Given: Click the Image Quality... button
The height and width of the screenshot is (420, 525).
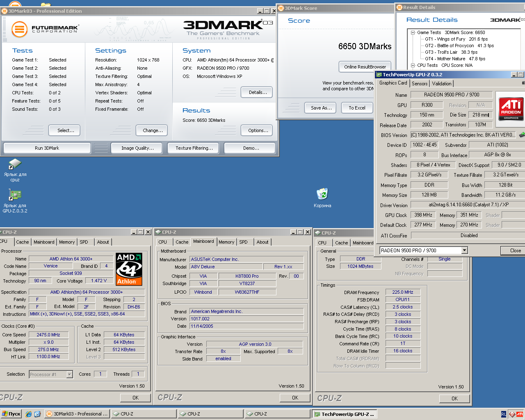Looking at the screenshot, I should coord(137,148).
